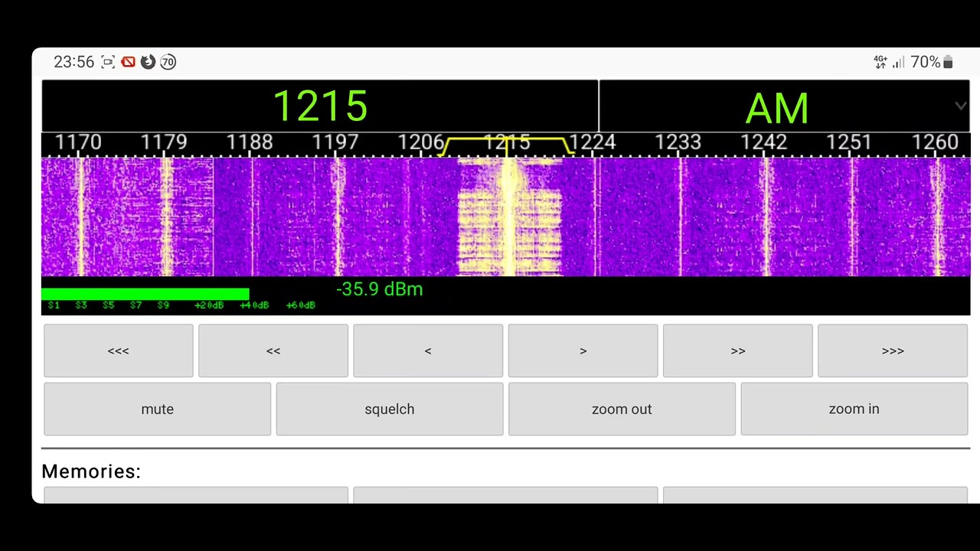Click the Memories heading
Viewport: 980px width, 551px height.
91,471
